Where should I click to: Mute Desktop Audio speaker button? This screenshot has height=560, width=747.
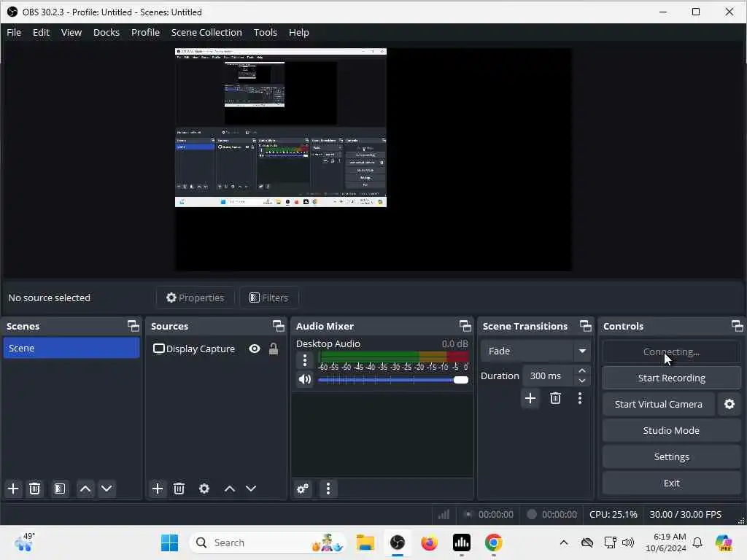point(305,379)
